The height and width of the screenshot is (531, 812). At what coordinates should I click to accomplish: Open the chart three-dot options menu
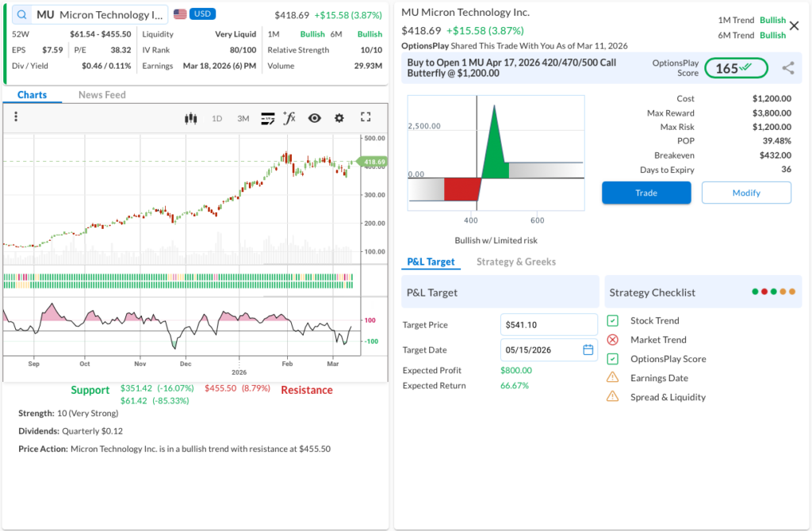pyautogui.click(x=16, y=117)
